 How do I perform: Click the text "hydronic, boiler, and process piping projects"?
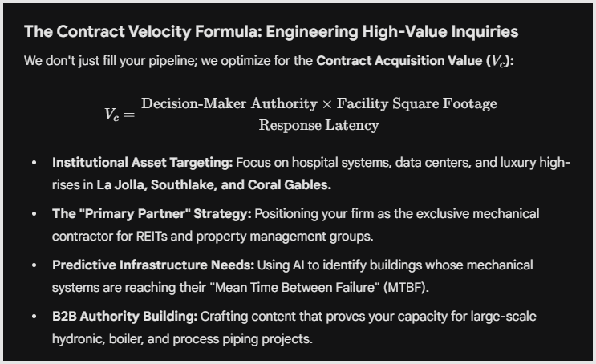coord(182,338)
